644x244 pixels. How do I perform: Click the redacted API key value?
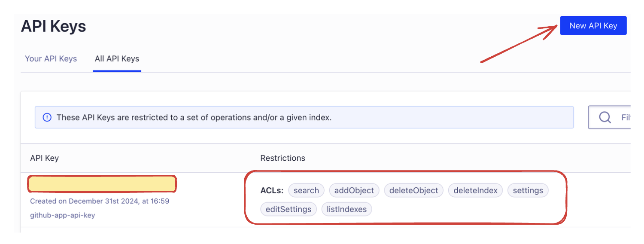coord(102,184)
